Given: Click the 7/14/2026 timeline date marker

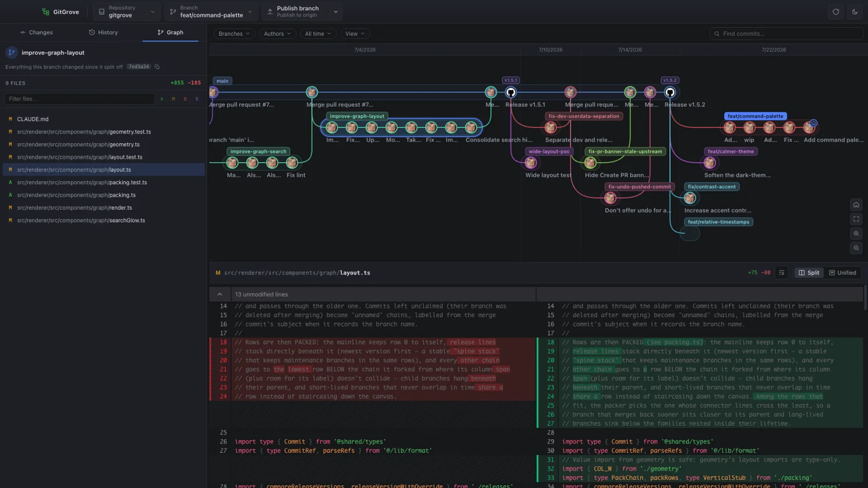Looking at the screenshot, I should point(630,50).
